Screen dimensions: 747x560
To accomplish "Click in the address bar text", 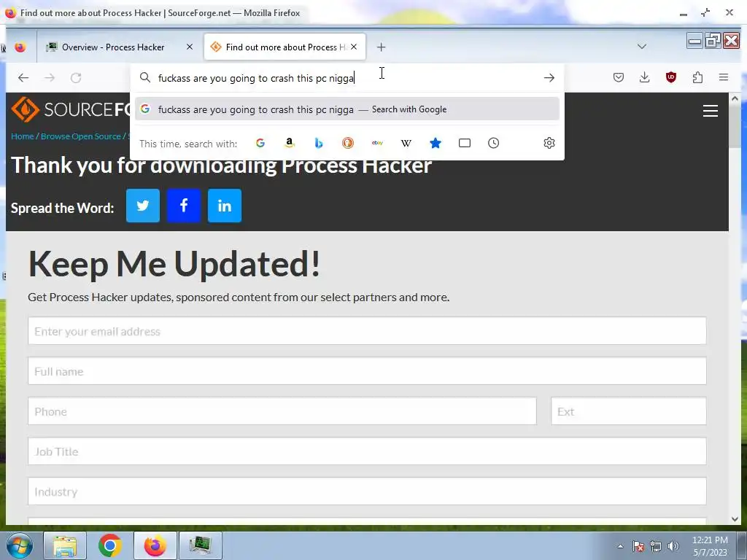I will (256, 78).
